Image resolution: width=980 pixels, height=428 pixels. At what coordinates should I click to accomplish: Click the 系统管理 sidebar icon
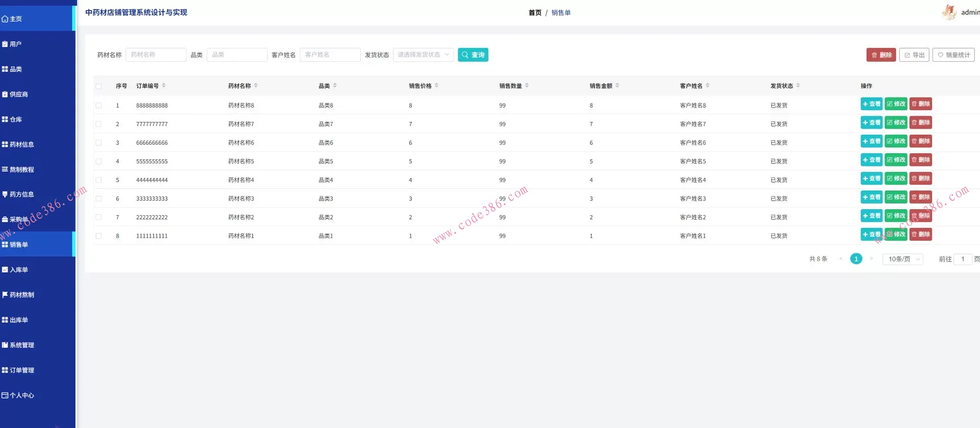tap(5, 345)
